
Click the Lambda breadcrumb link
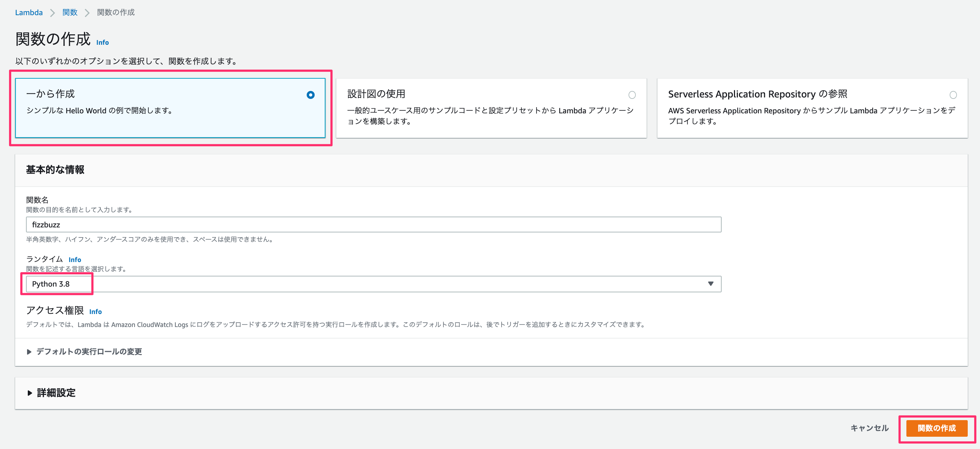[29, 12]
